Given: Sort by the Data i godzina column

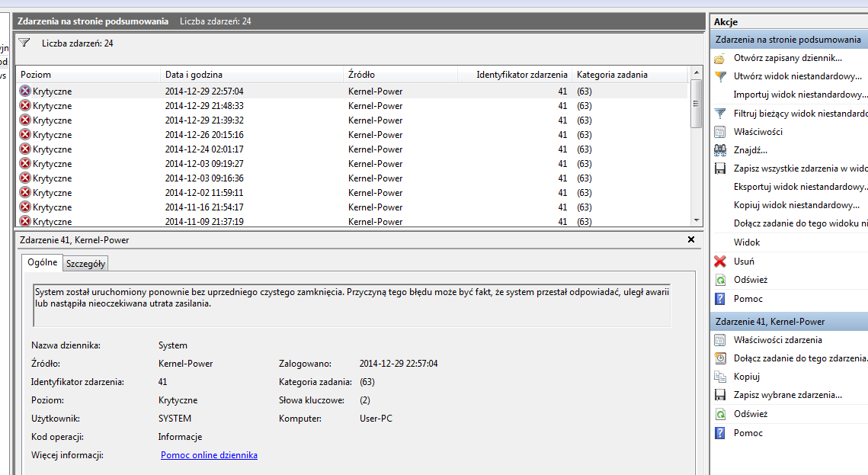Looking at the screenshot, I should coord(252,75).
